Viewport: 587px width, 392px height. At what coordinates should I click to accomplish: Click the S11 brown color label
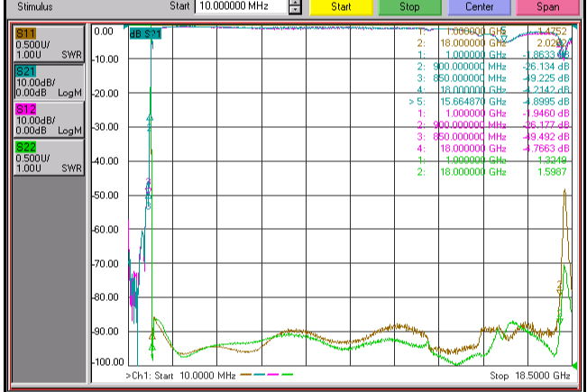25,33
